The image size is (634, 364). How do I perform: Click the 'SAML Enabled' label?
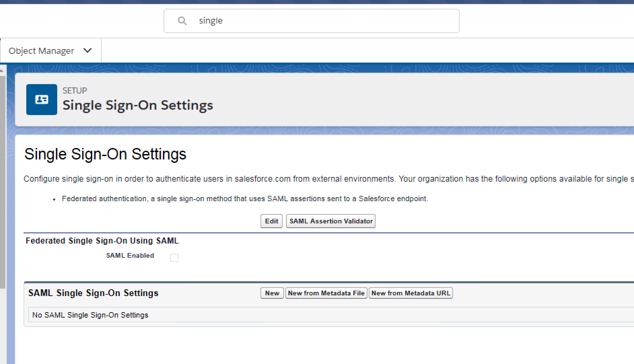130,255
